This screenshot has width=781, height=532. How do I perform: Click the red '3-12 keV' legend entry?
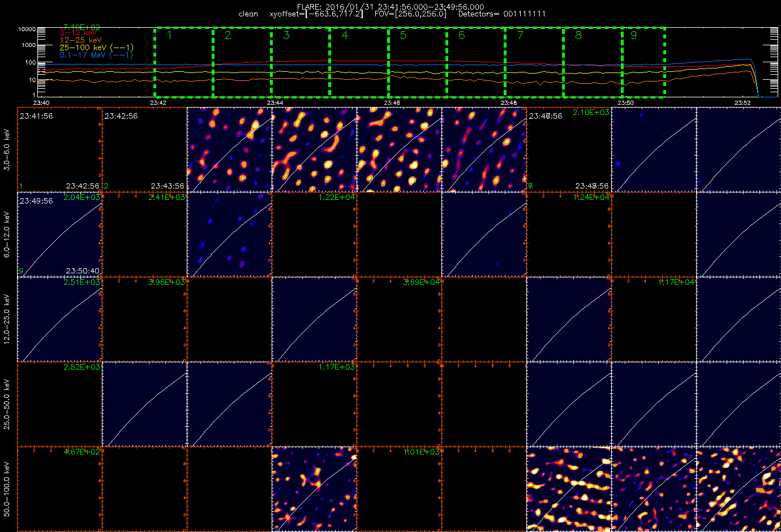(x=78, y=33)
